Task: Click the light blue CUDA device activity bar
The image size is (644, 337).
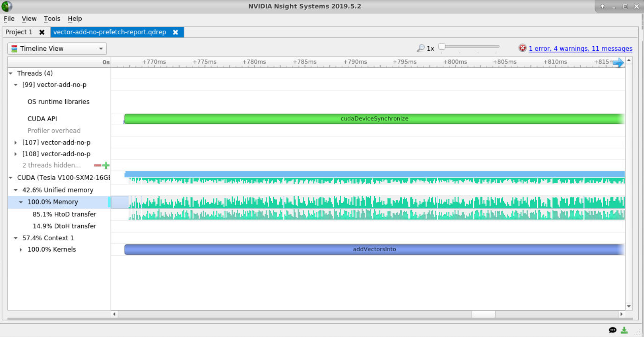Action: coord(375,174)
